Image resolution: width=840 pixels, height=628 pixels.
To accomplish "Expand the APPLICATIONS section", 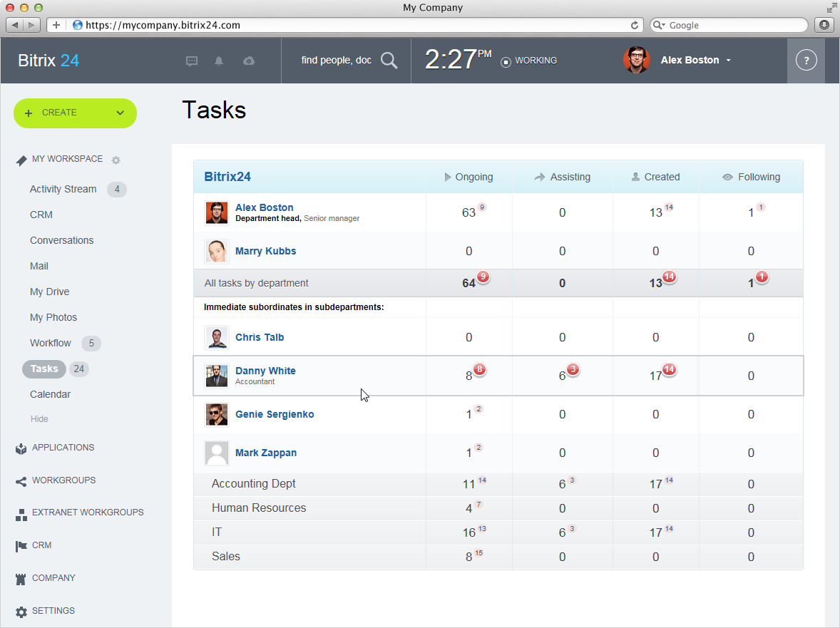I will [63, 448].
